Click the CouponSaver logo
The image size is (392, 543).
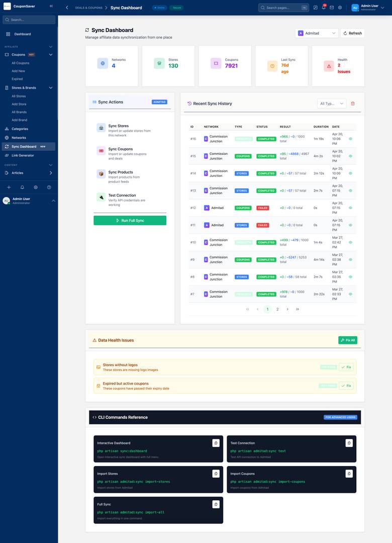7,6
